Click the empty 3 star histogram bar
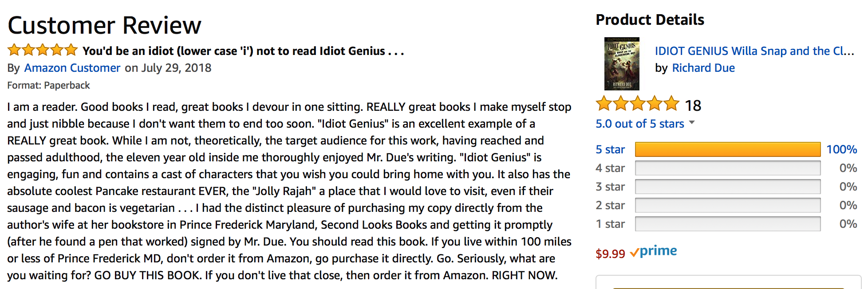Screen dimensions: 868x289 (x=727, y=187)
